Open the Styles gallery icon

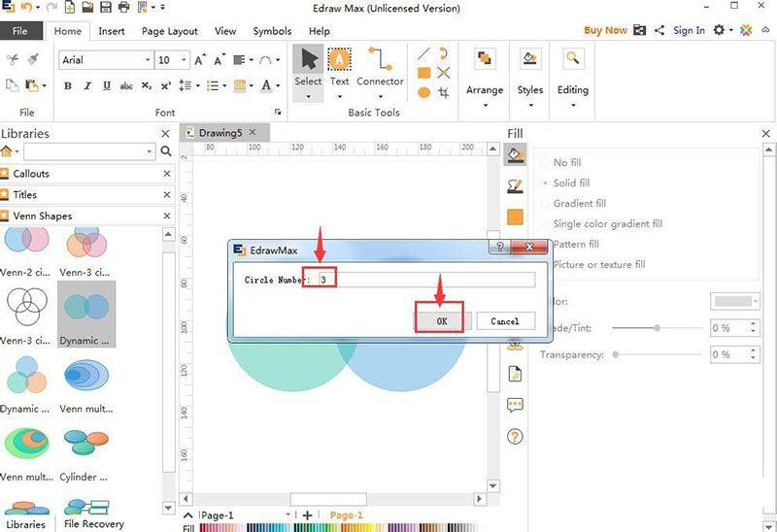point(530,61)
